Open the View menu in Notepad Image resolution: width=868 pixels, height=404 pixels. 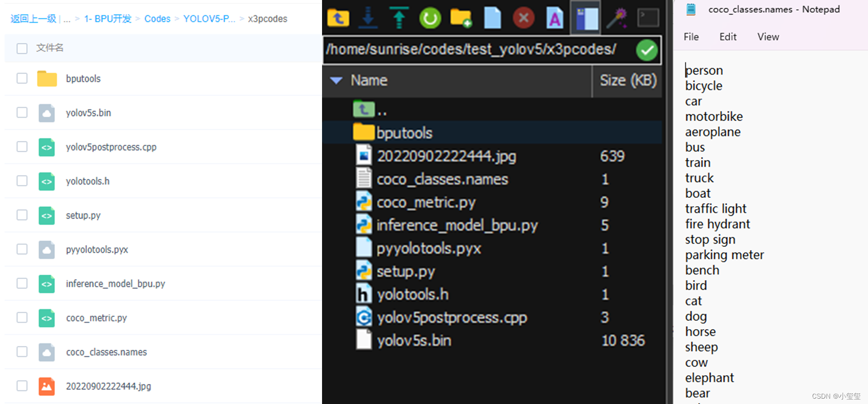[x=767, y=37]
